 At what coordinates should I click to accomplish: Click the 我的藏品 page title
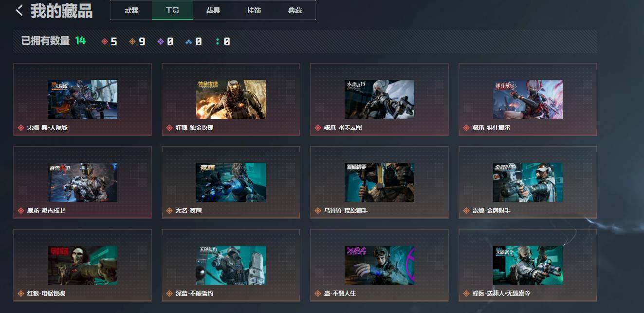pyautogui.click(x=61, y=11)
